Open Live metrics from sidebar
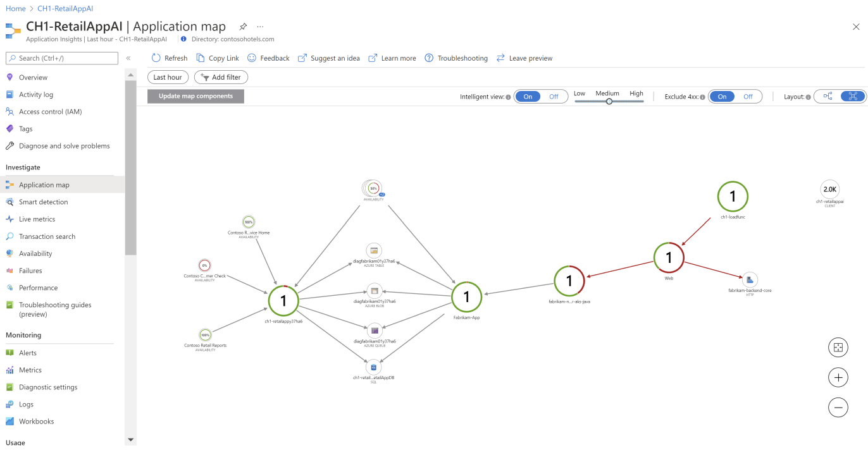 point(37,219)
